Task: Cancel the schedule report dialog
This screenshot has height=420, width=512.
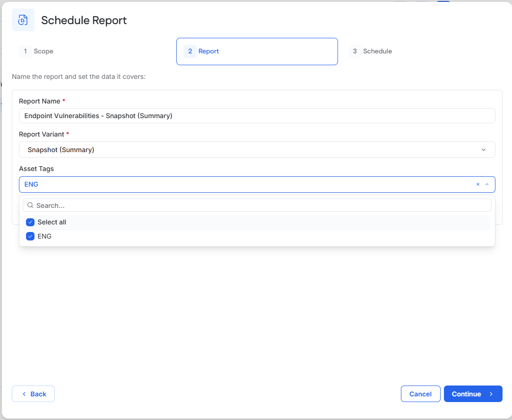Action: coord(421,394)
